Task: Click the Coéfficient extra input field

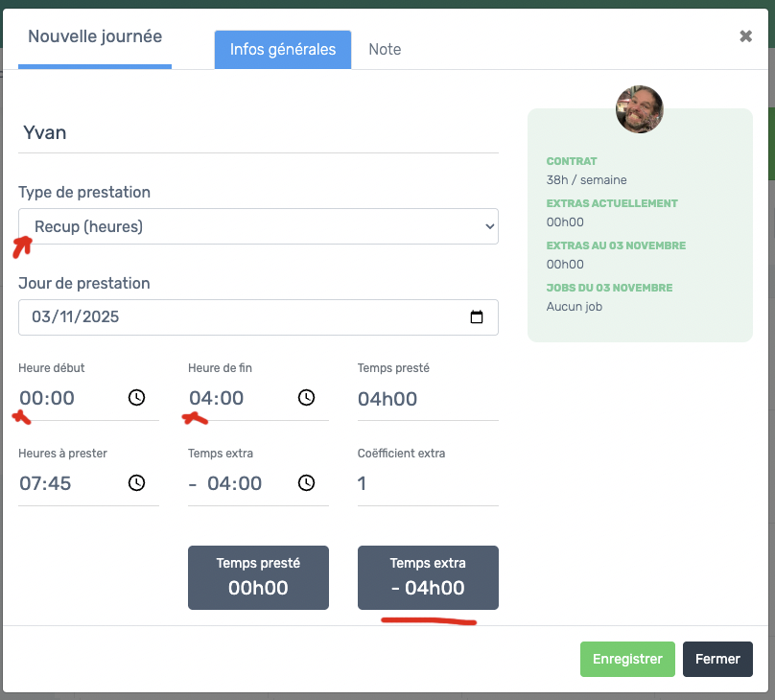Action: pyautogui.click(x=427, y=483)
